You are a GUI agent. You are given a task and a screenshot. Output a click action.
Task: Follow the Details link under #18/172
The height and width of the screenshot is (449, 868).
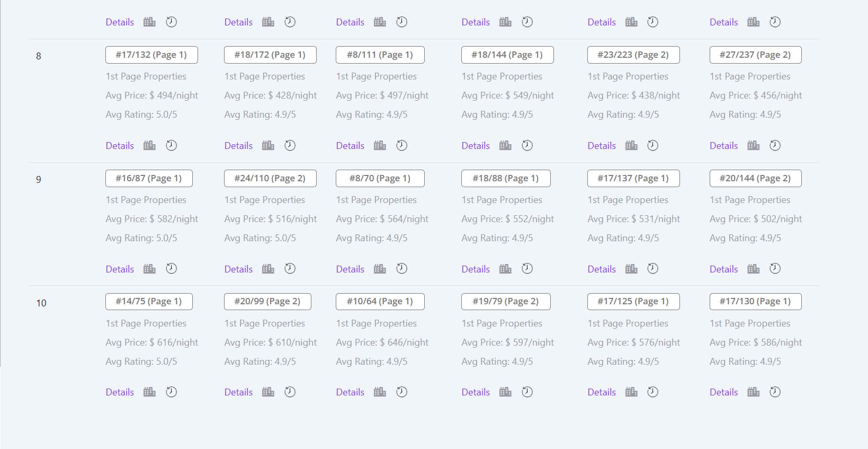238,145
